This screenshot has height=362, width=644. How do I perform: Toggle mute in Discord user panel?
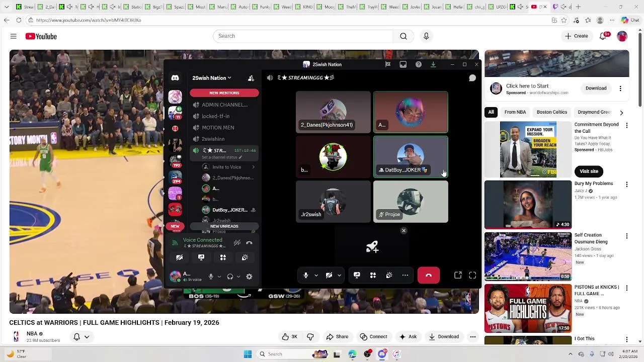point(211,277)
